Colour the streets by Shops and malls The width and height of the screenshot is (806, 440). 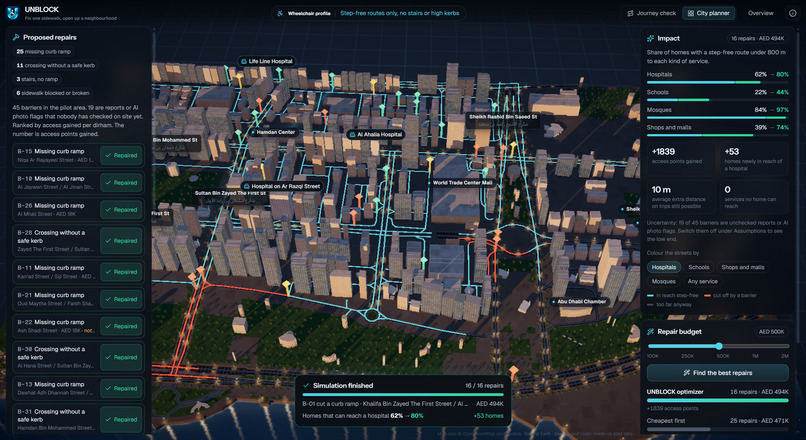coord(742,267)
